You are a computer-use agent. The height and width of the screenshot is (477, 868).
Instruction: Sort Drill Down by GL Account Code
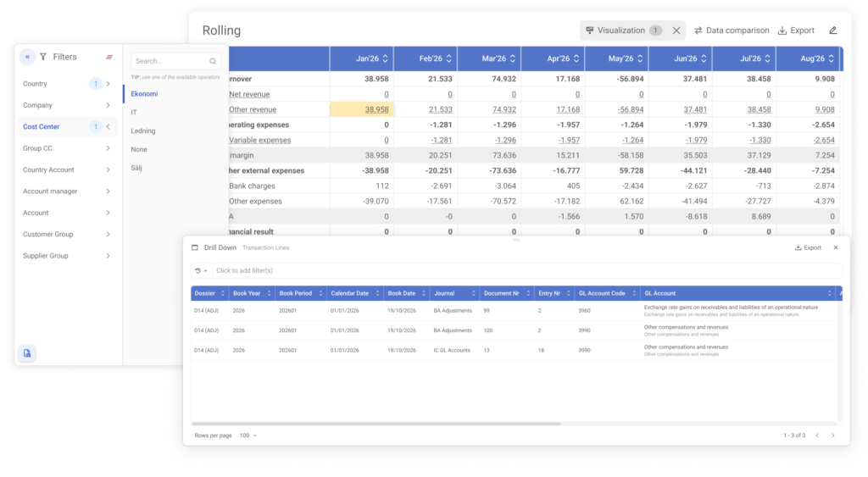pyautogui.click(x=634, y=293)
